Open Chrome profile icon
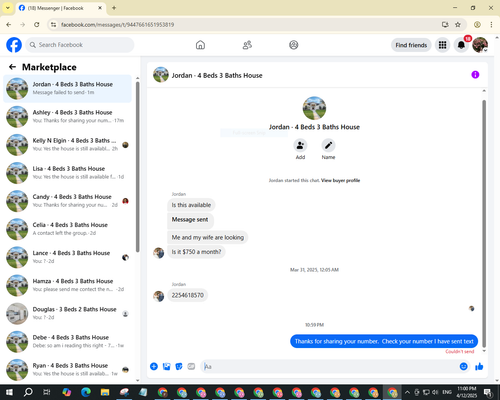Image resolution: width=500 pixels, height=400 pixels. [477, 25]
